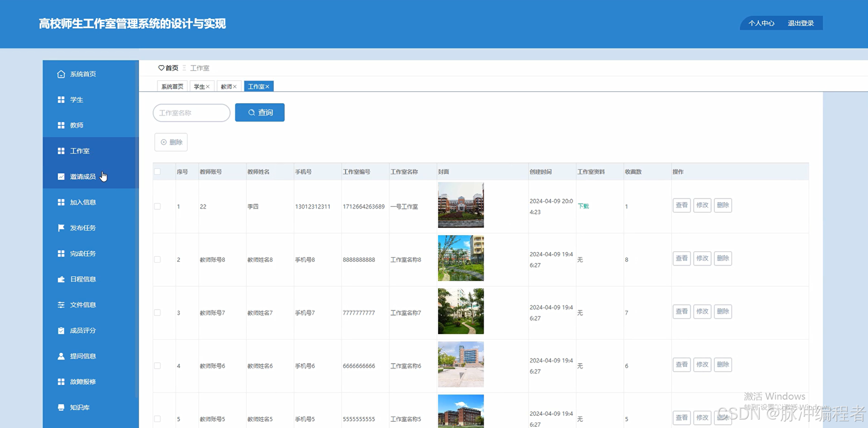Open 个人中心 in the top bar
Image resolution: width=868 pixels, height=428 pixels.
pos(761,23)
